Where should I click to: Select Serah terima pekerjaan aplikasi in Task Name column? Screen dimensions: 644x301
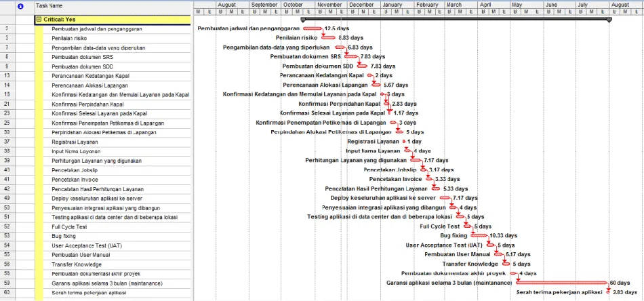pos(89,293)
